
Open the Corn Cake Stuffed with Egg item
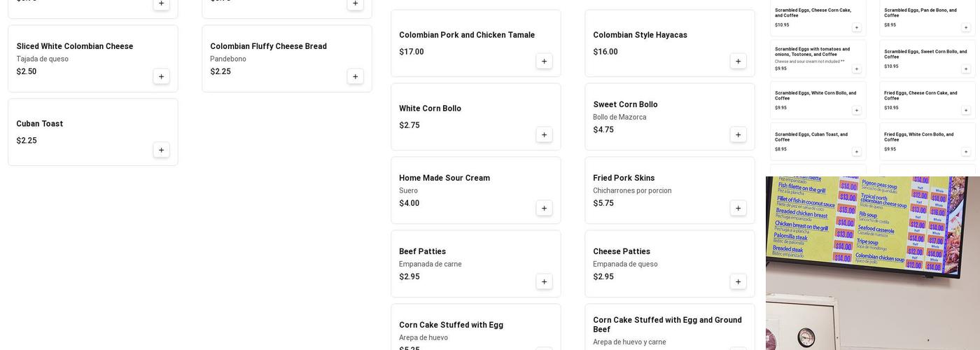point(451,325)
